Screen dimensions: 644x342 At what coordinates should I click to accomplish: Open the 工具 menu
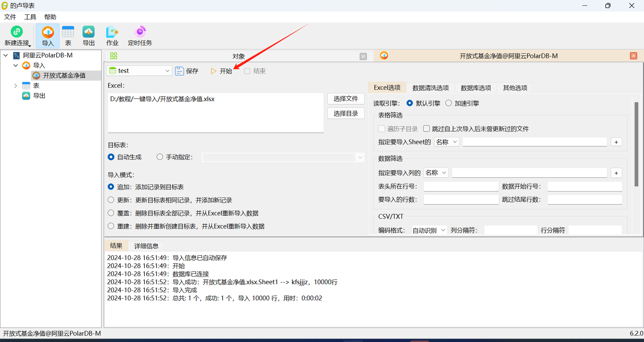30,17
